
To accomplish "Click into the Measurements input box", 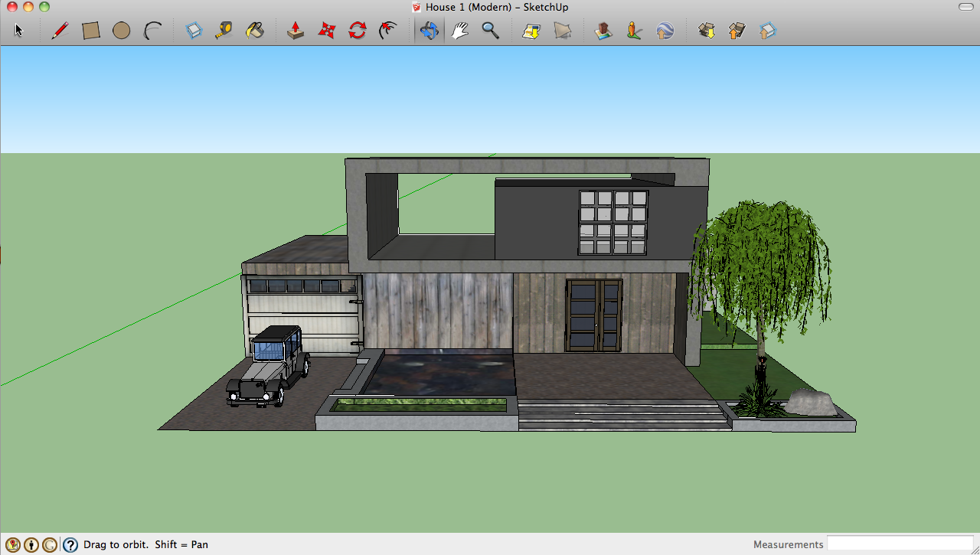I will pos(900,544).
